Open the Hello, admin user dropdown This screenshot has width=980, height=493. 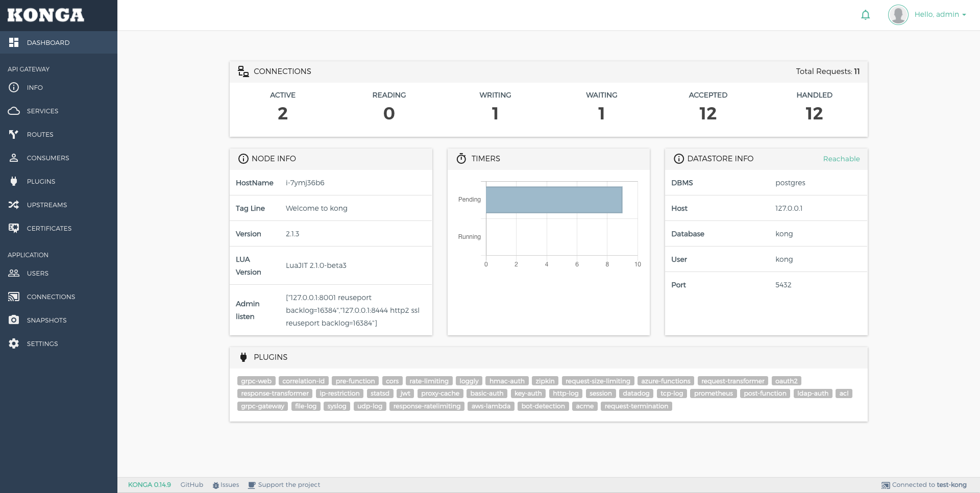pyautogui.click(x=940, y=14)
